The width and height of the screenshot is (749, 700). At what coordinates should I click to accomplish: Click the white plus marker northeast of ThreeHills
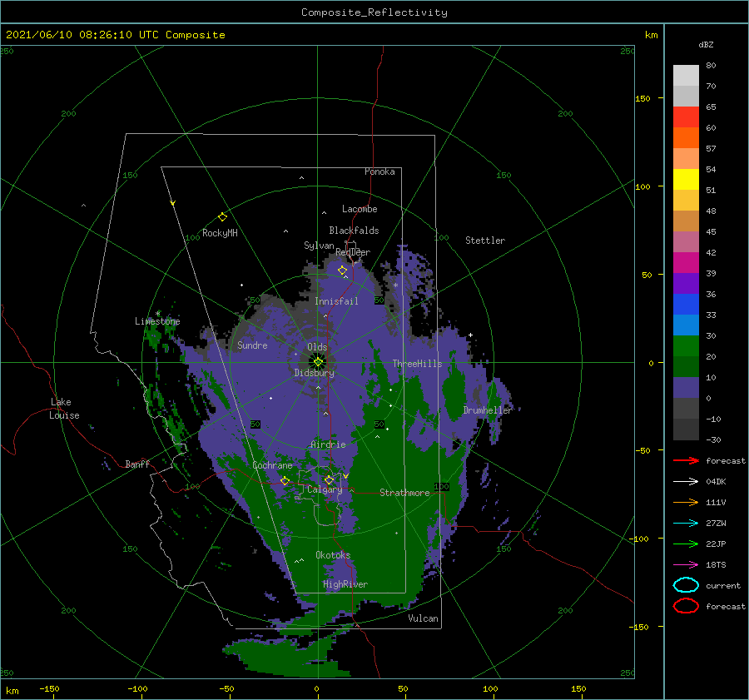click(x=470, y=335)
